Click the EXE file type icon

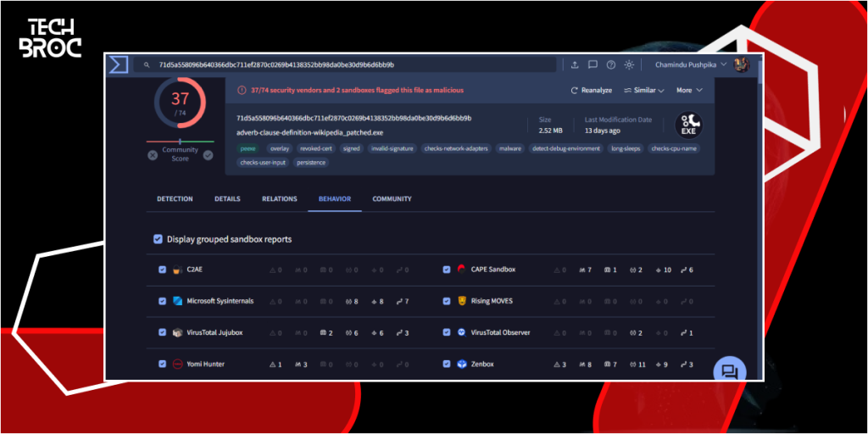688,125
